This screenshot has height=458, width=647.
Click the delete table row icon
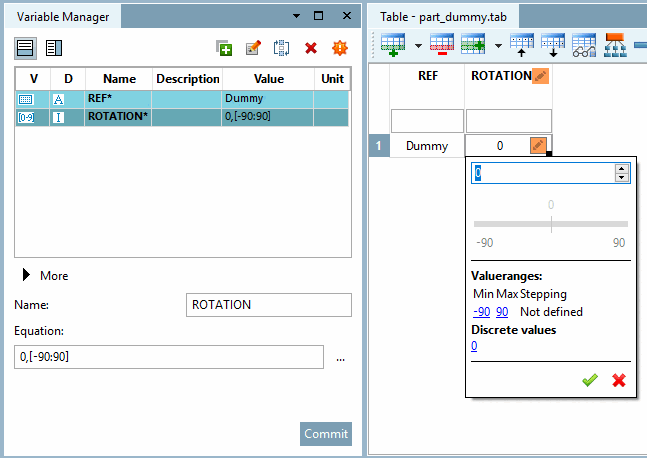[x=442, y=46]
